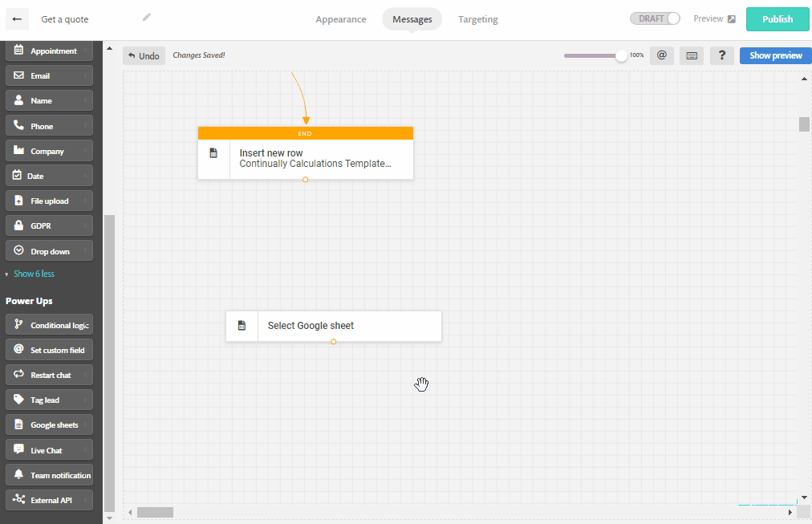Click the Publish button
The image size is (812, 524).
777,19
